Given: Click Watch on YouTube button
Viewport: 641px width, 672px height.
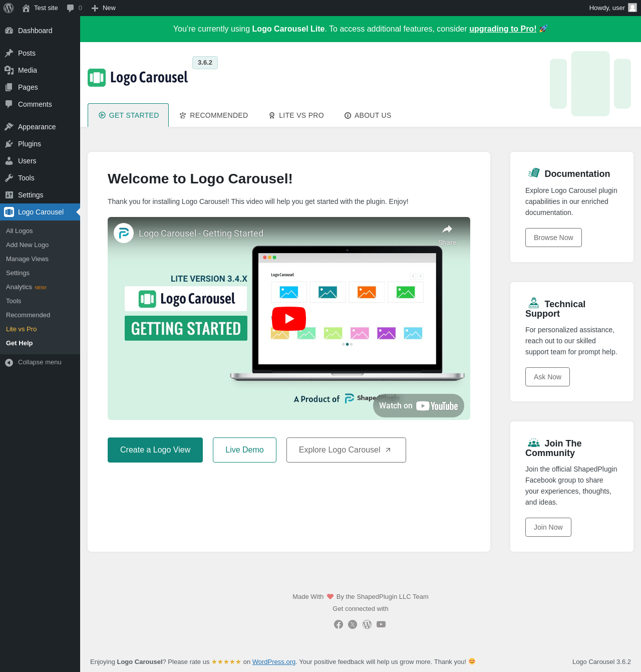Looking at the screenshot, I should [x=419, y=406].
